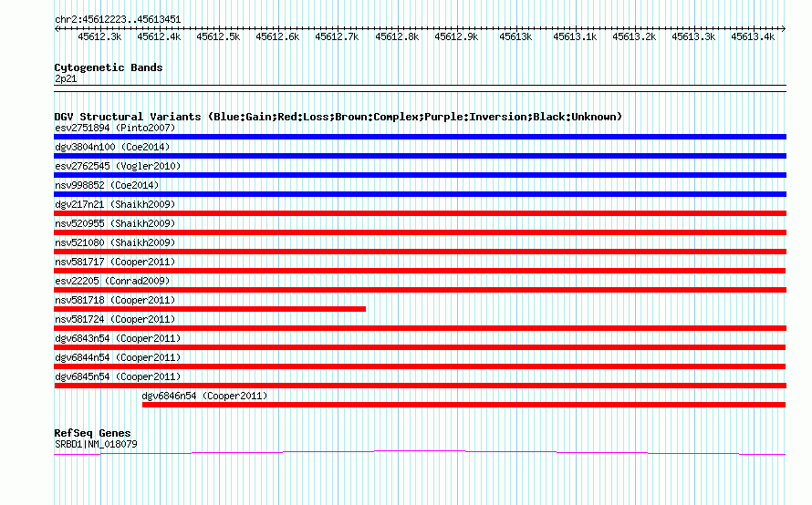Viewport: 812px width, 505px height.
Task: Open variant dgv3804n100 (Coe2014) label
Action: (112, 147)
